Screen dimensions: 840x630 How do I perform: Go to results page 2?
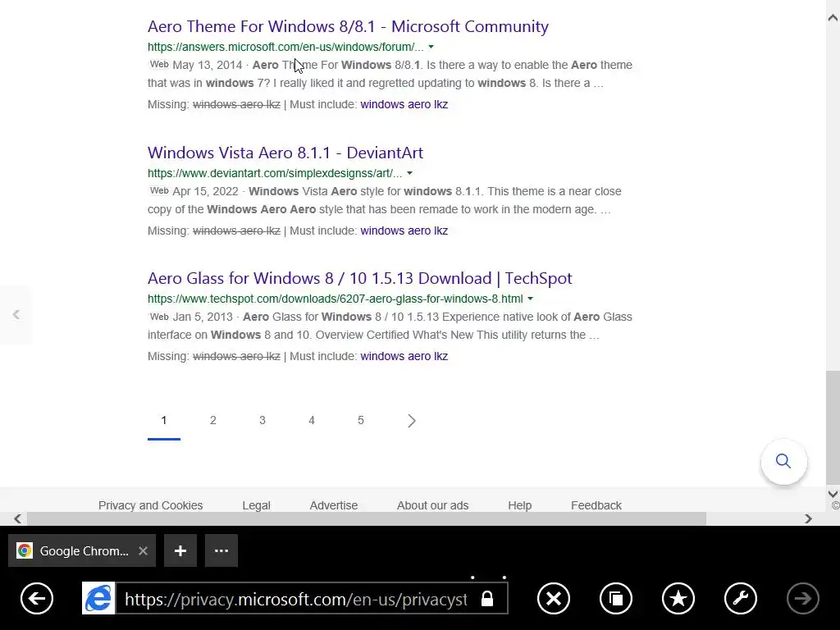click(213, 421)
